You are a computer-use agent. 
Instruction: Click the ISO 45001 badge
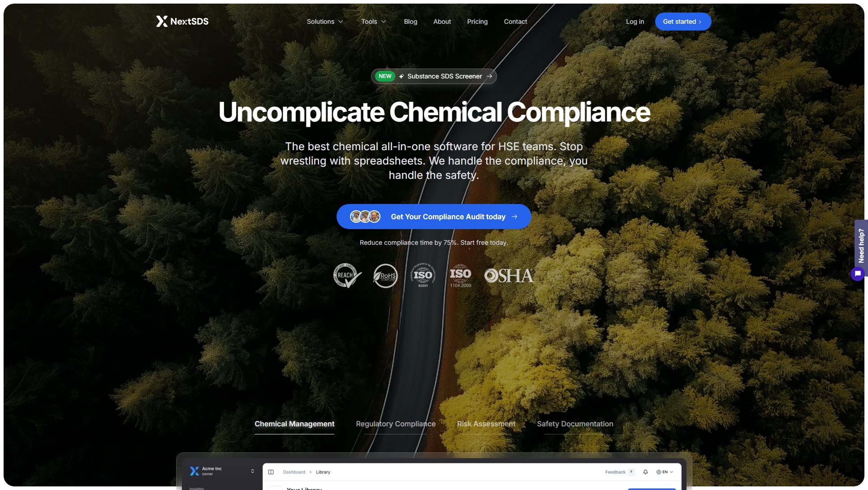(423, 275)
